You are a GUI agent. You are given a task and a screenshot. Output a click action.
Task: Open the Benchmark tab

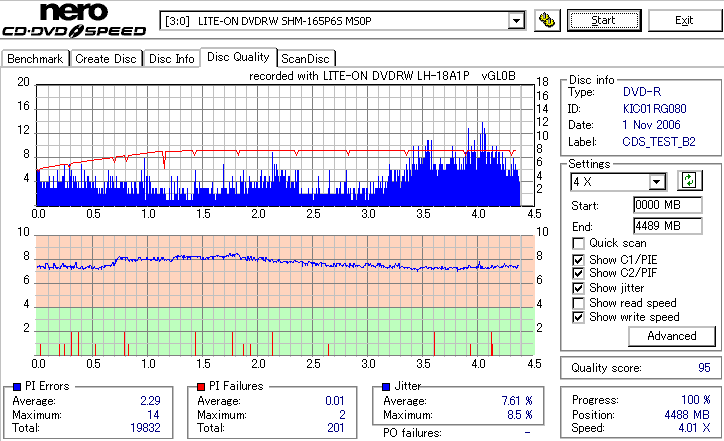point(35,59)
